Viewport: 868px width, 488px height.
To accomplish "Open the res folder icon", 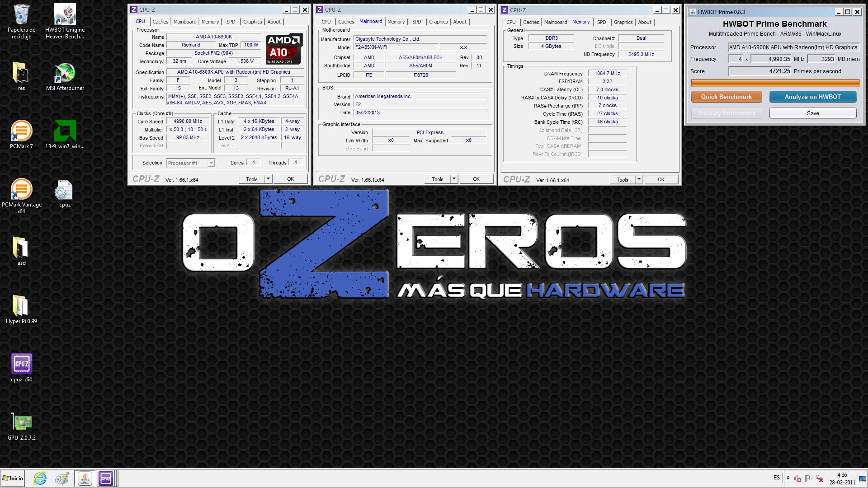I will coord(21,76).
